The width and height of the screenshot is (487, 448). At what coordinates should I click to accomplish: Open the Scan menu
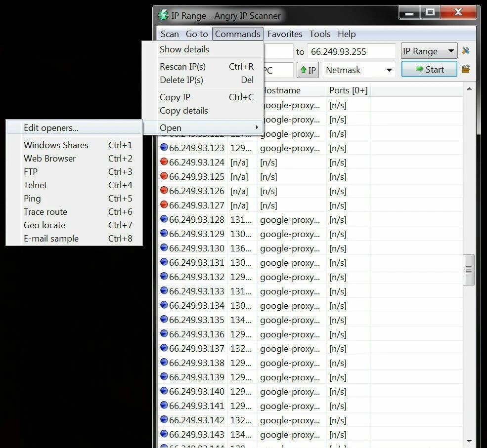[x=170, y=34]
